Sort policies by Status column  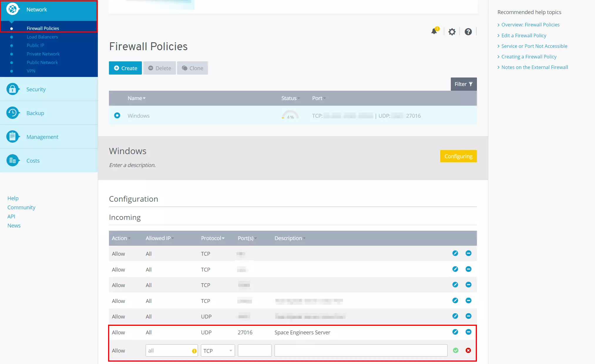(x=290, y=98)
